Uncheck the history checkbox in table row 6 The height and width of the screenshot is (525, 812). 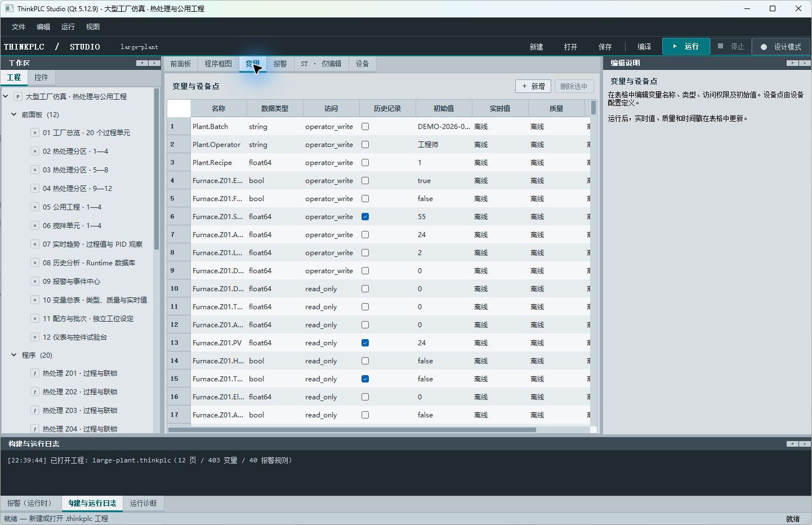pos(365,217)
